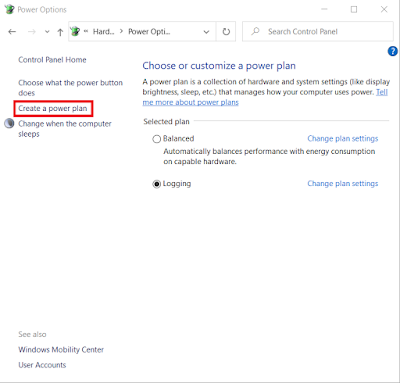Select the Logging power plan
Viewport: 400px width, 383px height.
(x=156, y=184)
